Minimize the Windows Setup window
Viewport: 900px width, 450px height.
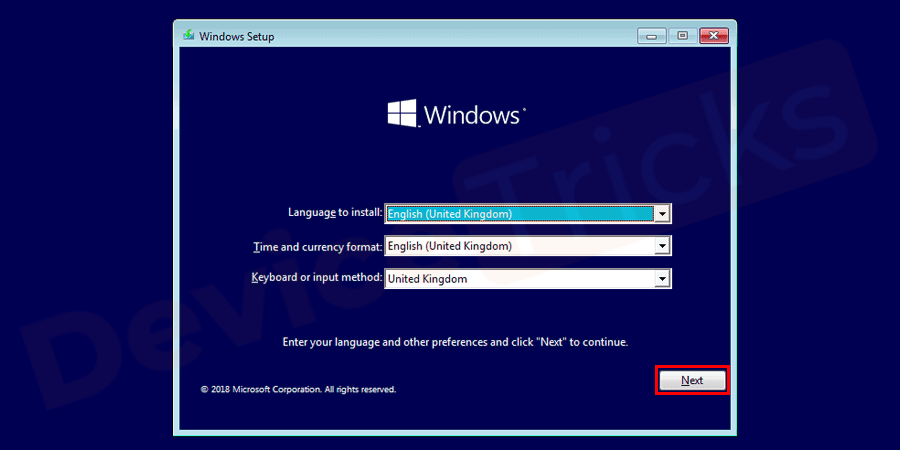click(651, 36)
